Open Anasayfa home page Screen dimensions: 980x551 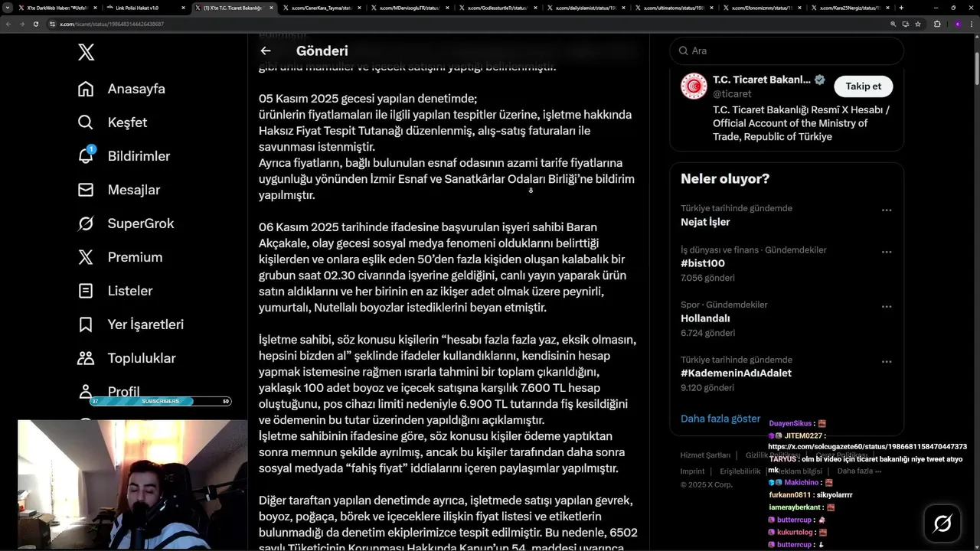[x=122, y=89]
